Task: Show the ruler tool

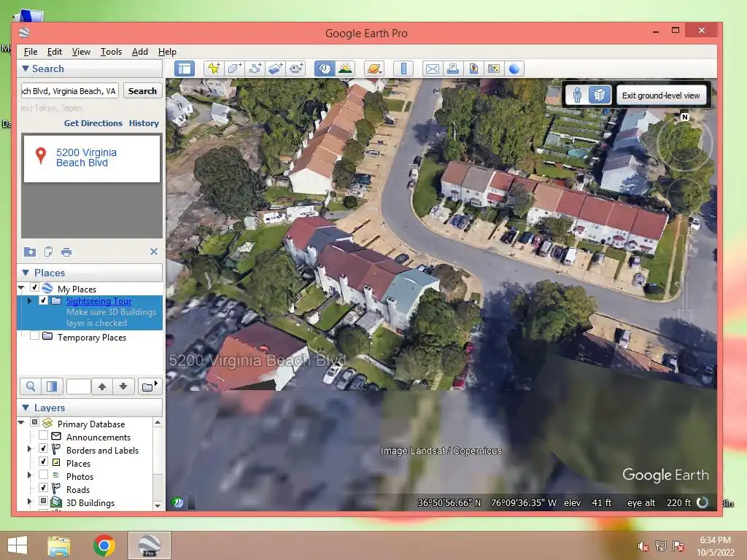Action: pyautogui.click(x=403, y=69)
